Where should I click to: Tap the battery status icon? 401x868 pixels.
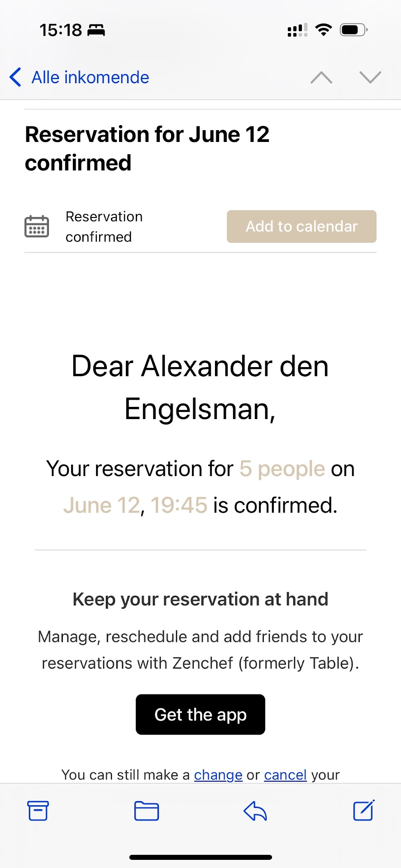pyautogui.click(x=353, y=30)
